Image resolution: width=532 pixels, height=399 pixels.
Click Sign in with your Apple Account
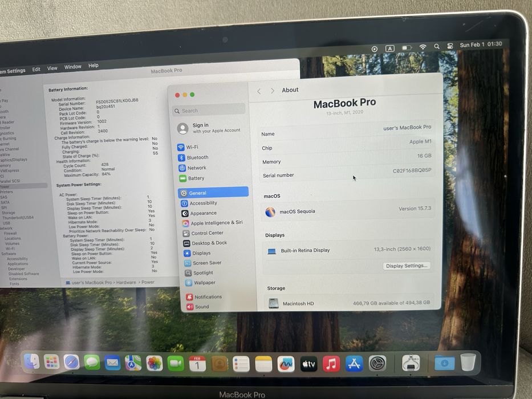click(x=209, y=128)
